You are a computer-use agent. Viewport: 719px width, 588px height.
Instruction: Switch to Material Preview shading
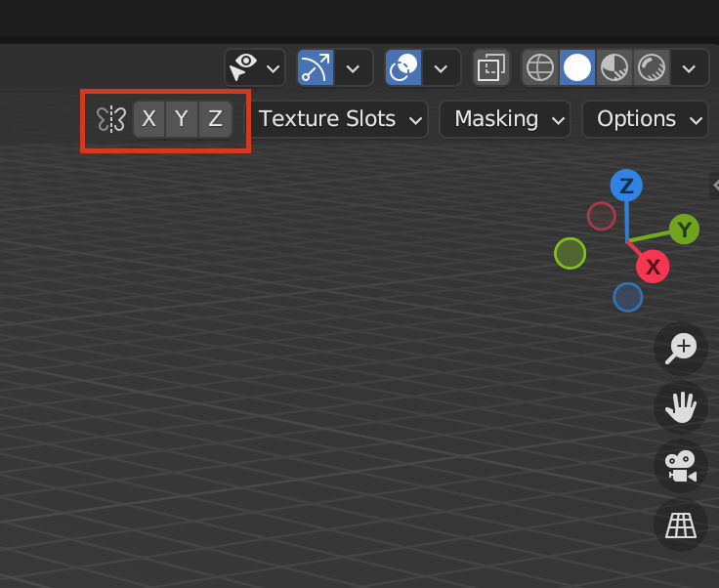613,67
